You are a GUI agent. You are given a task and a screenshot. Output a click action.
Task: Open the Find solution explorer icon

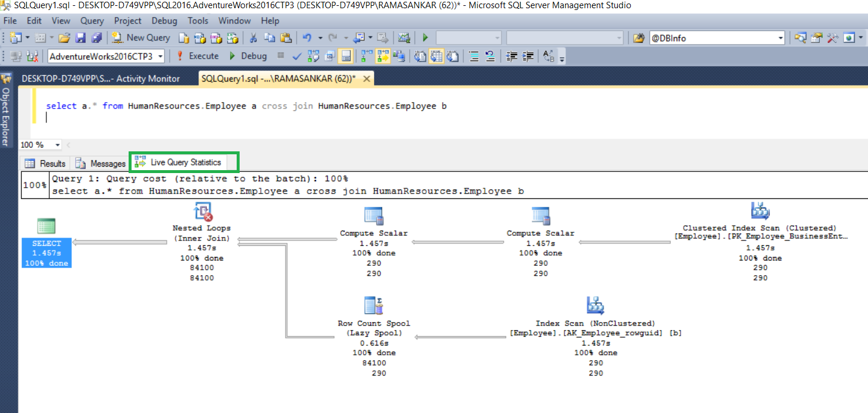800,38
